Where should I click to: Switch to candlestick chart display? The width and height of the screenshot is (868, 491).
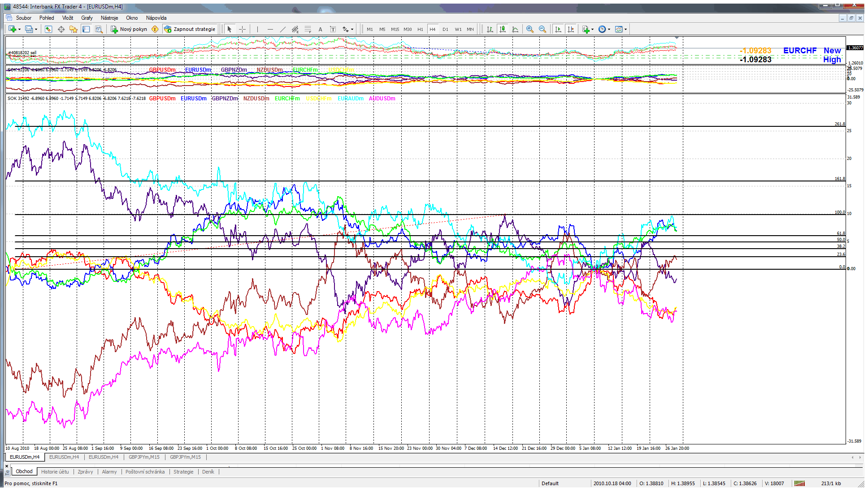(x=503, y=29)
